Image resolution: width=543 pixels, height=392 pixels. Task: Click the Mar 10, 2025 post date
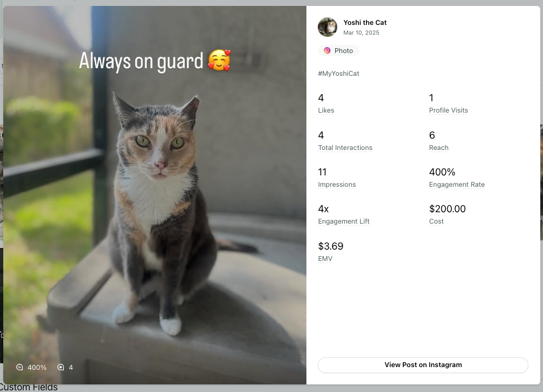click(x=361, y=32)
